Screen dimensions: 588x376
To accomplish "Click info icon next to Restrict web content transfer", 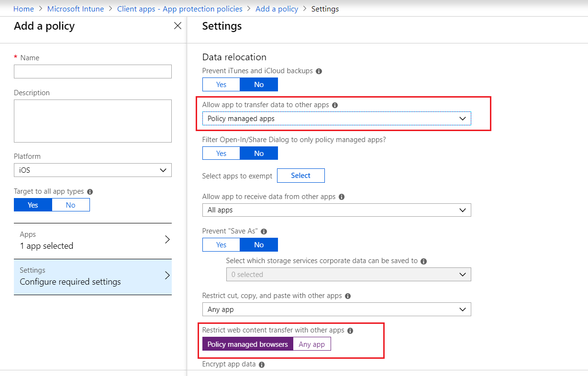I will pyautogui.click(x=350, y=331).
